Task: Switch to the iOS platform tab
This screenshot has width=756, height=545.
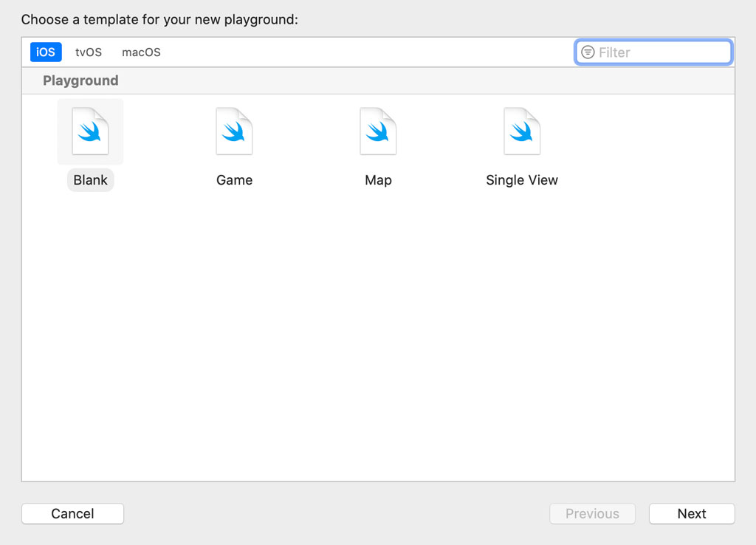Action: (46, 52)
